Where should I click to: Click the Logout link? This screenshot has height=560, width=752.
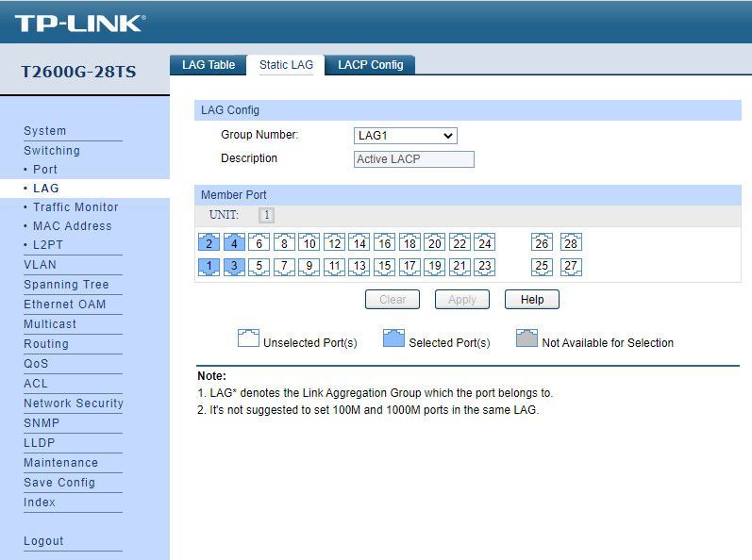(43, 541)
